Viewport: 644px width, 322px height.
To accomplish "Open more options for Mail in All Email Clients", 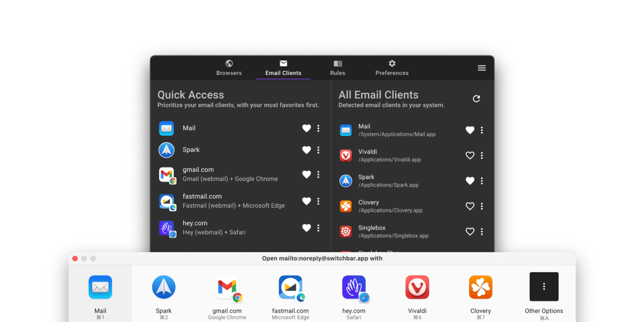I will 482,130.
